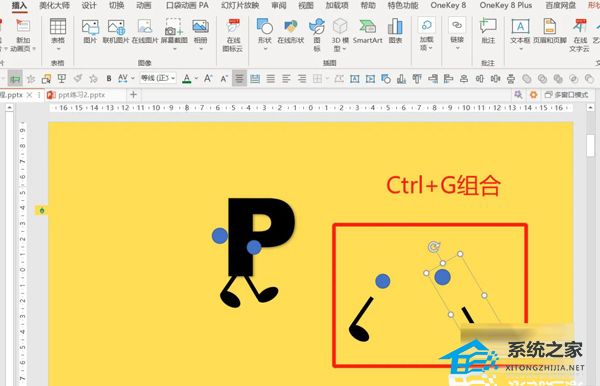Screen dimensions: 600x386
Task: Open the 口袋动画 PA tab
Action: point(188,5)
